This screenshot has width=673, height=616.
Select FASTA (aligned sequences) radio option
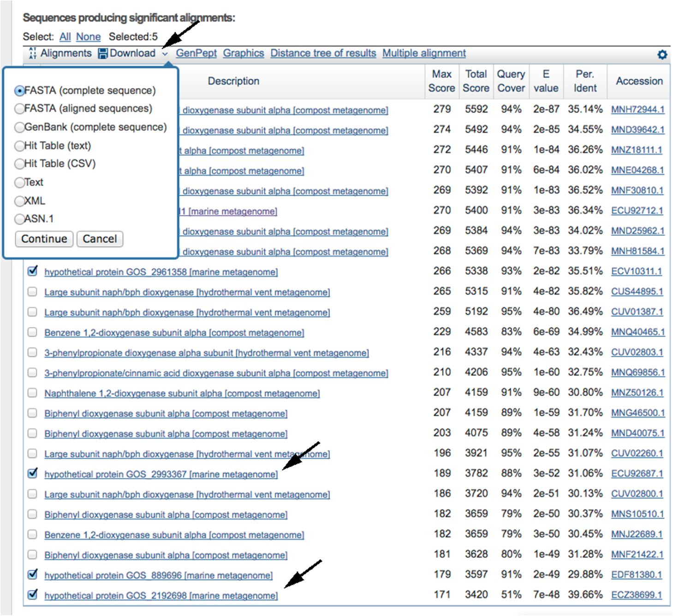19,109
